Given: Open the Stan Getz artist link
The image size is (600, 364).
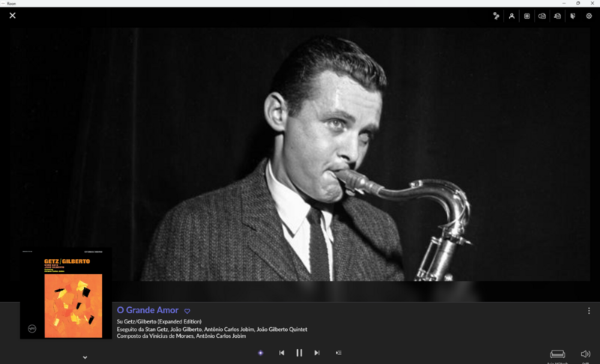Looking at the screenshot, I should (156, 330).
